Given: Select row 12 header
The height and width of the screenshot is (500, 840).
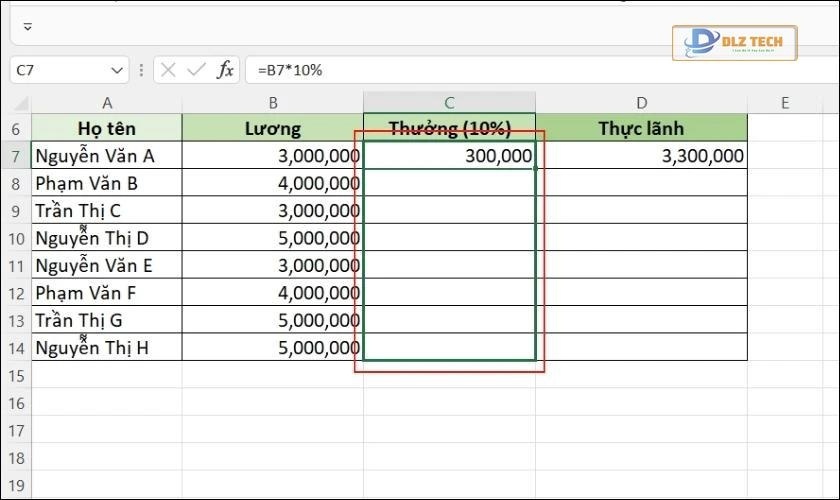Looking at the screenshot, I should point(16,293).
